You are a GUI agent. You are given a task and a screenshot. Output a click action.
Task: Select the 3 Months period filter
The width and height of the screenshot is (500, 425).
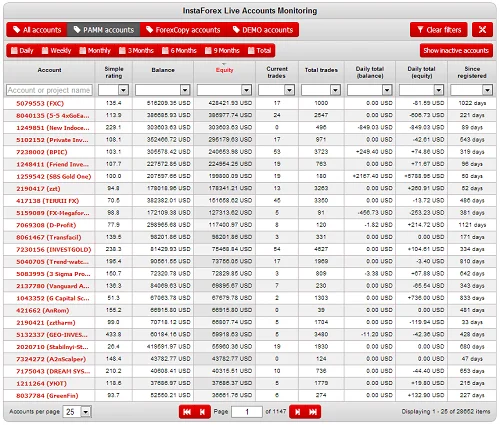[136, 51]
